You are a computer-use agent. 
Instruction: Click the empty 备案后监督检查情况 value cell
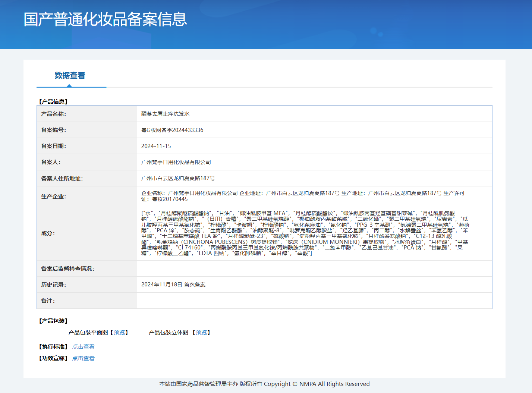tap(314, 268)
